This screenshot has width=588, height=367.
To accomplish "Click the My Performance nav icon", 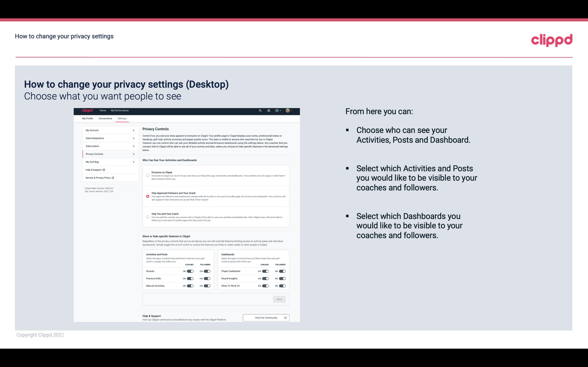I will click(120, 110).
